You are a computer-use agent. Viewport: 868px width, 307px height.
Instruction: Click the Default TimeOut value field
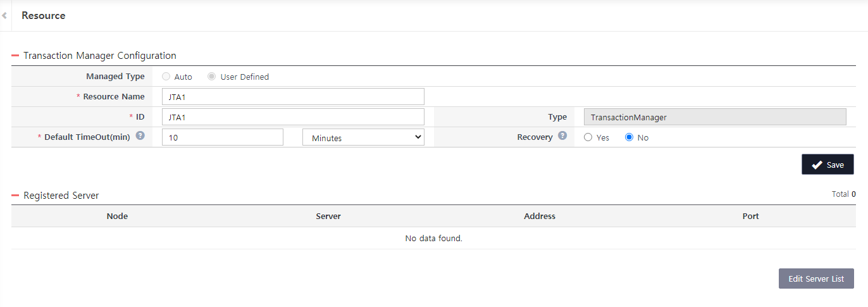(x=223, y=137)
